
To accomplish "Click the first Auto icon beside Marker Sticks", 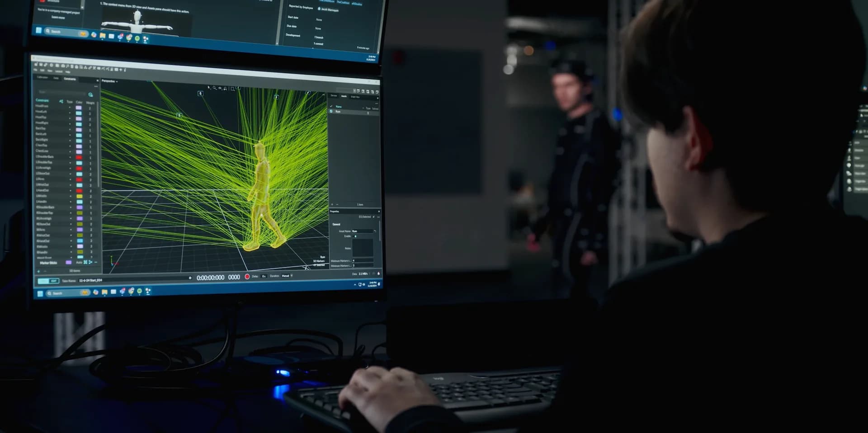I will pos(85,262).
